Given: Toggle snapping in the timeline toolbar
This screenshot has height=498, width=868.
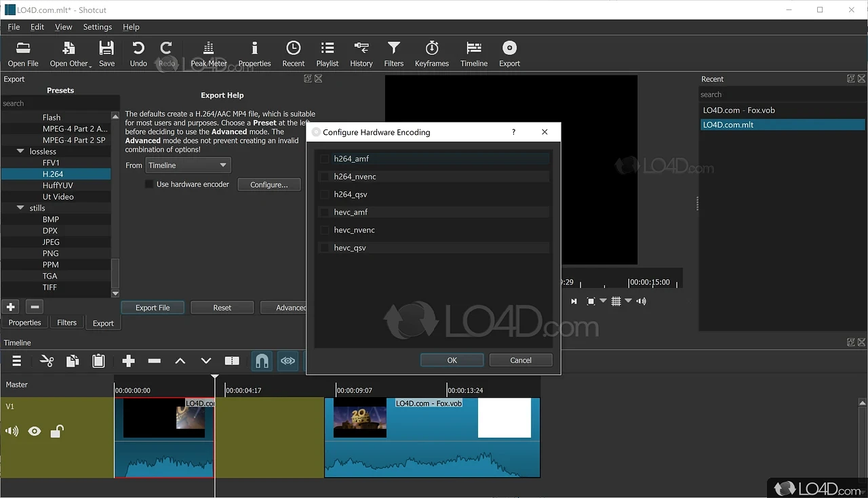Looking at the screenshot, I should (262, 360).
